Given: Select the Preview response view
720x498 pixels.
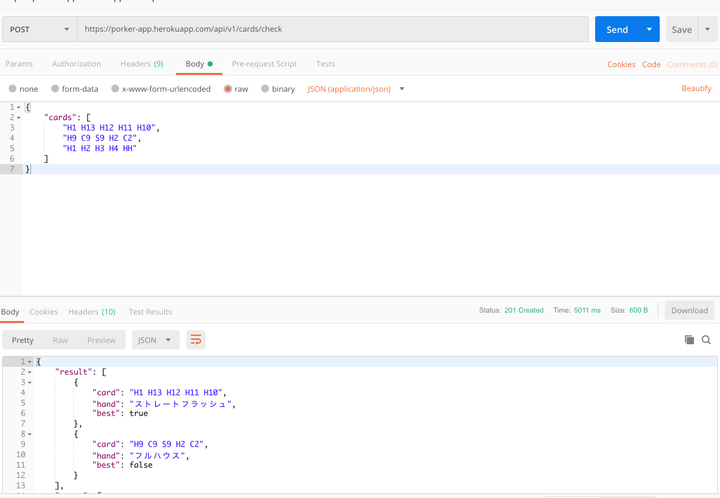Looking at the screenshot, I should [x=101, y=340].
